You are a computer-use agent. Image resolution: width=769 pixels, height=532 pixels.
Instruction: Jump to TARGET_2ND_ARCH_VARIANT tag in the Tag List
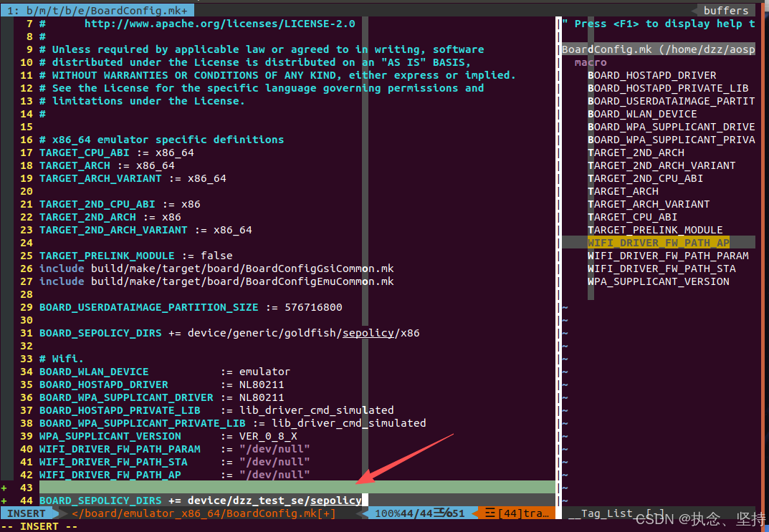tap(661, 165)
